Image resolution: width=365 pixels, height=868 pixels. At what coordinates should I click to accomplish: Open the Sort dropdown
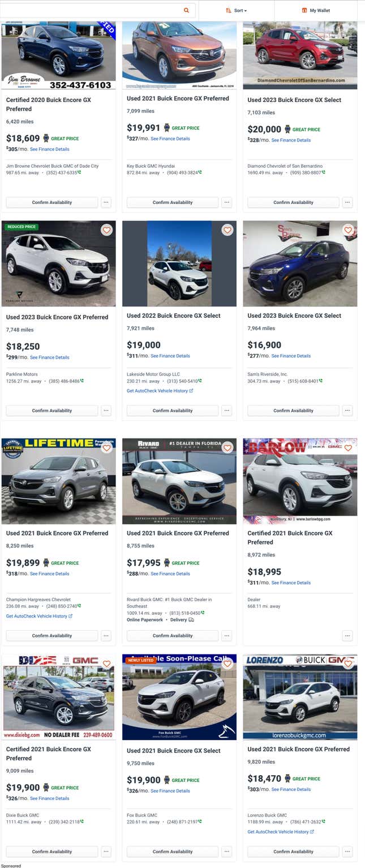tap(236, 10)
